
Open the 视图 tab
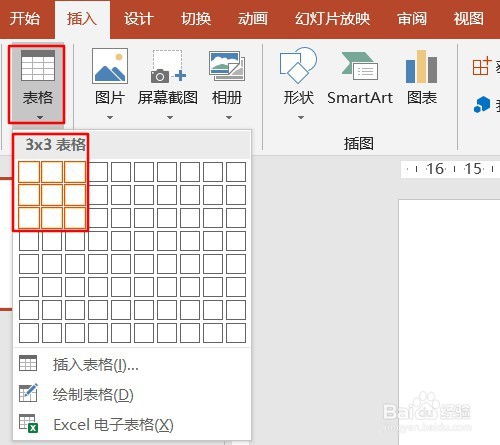pos(468,18)
